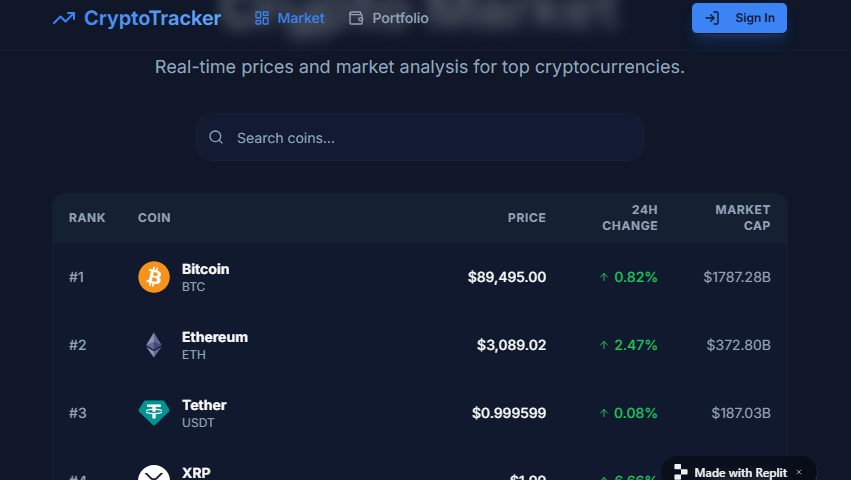Click the Replit logo in badge
The height and width of the screenshot is (480, 851).
(681, 472)
